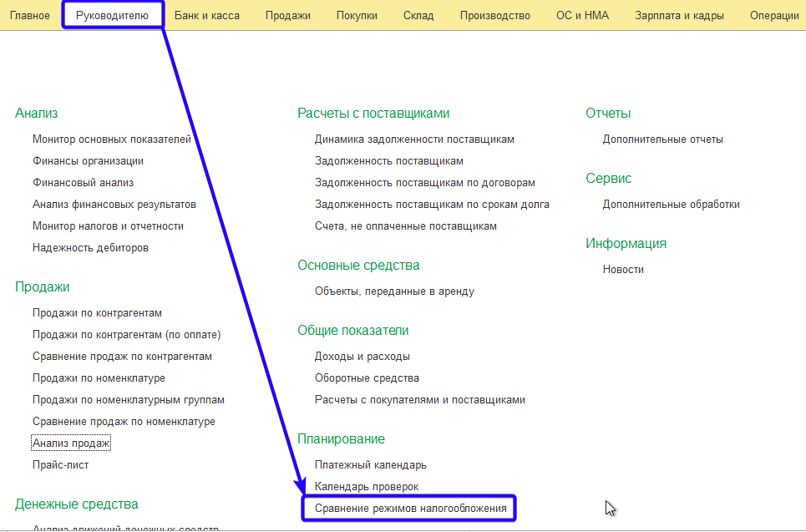
Task: Go to the Продажи tab
Action: click(288, 15)
